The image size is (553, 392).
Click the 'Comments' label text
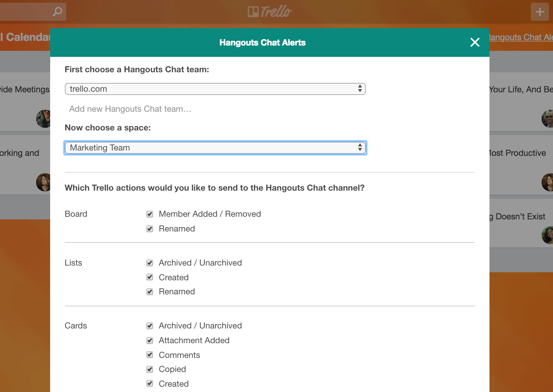tap(179, 355)
